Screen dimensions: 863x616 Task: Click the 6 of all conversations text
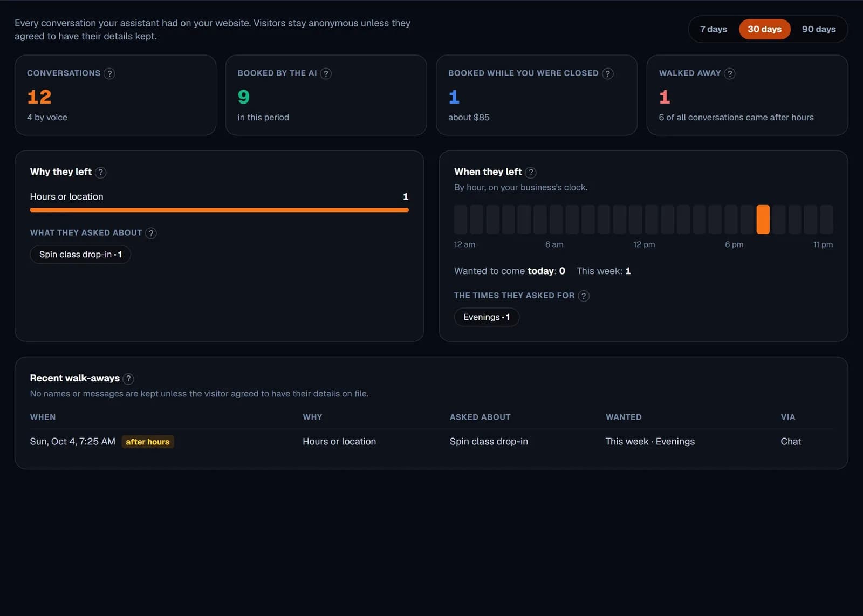tap(736, 117)
